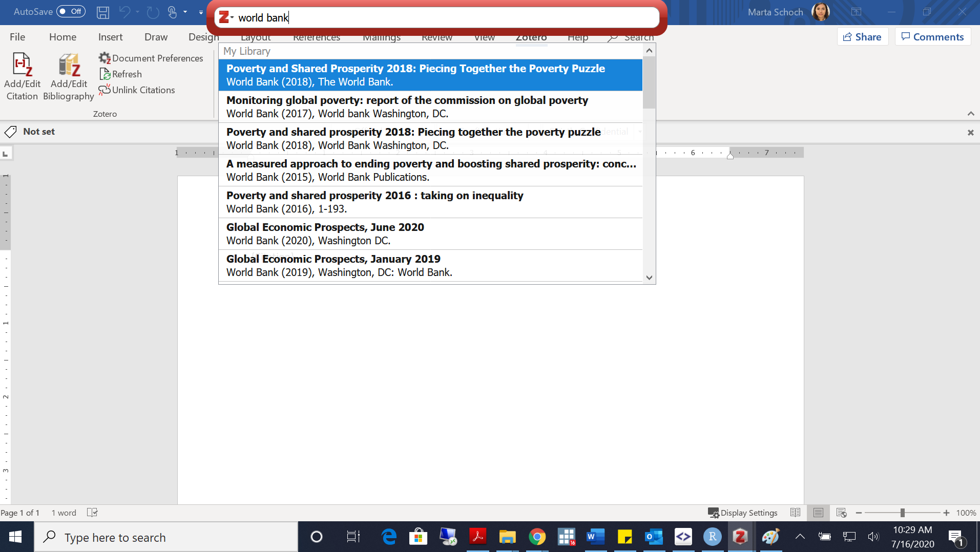Open the notification center icon
The image size is (980, 552).
point(957,537)
